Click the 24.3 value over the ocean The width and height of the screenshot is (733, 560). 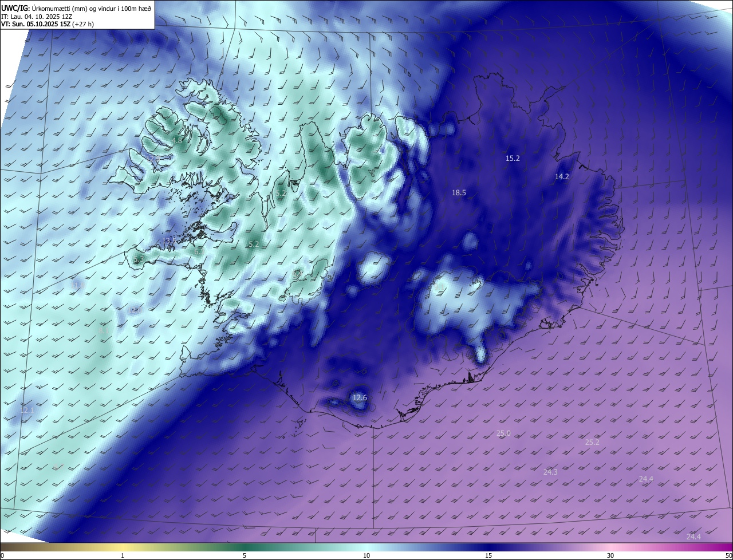(550, 472)
